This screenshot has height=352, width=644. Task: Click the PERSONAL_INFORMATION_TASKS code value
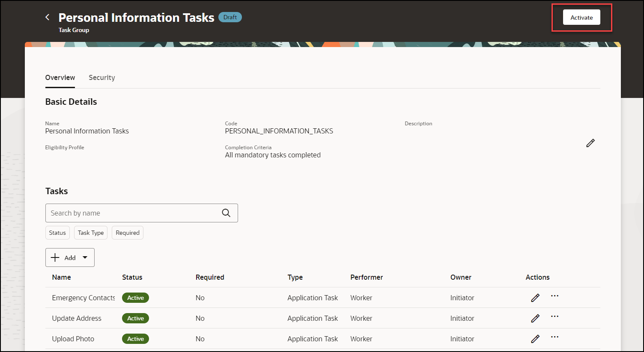click(279, 131)
